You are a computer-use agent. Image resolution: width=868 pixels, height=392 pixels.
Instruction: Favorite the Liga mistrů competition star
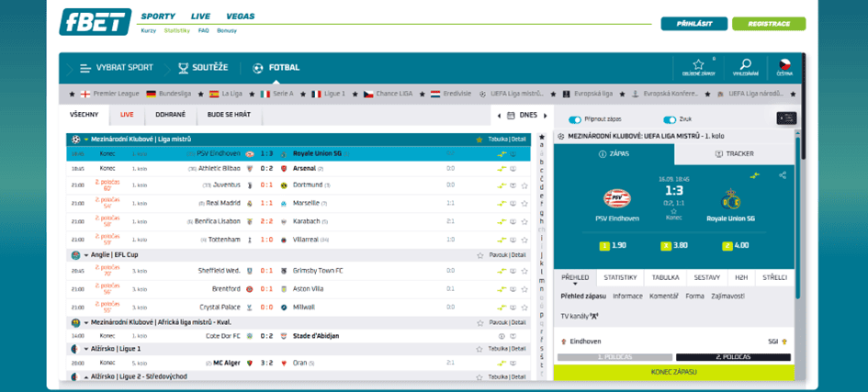(x=479, y=140)
